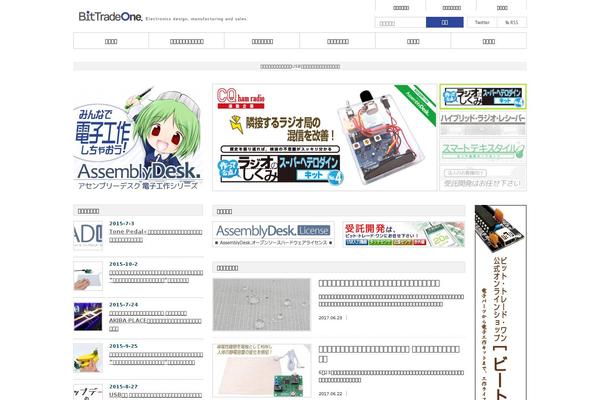
Task: Select the 受託開発はお任せ下さい slider thumbnail
Action: [x=483, y=178]
